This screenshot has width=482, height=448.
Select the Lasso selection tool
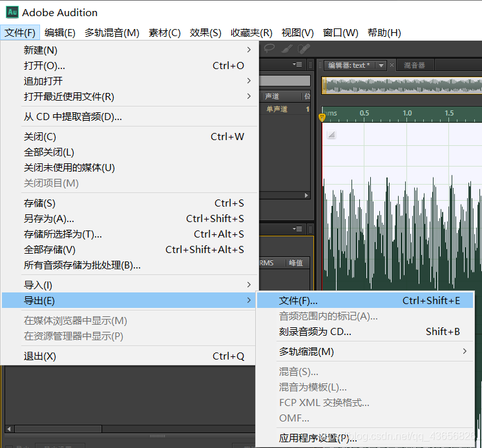(269, 48)
